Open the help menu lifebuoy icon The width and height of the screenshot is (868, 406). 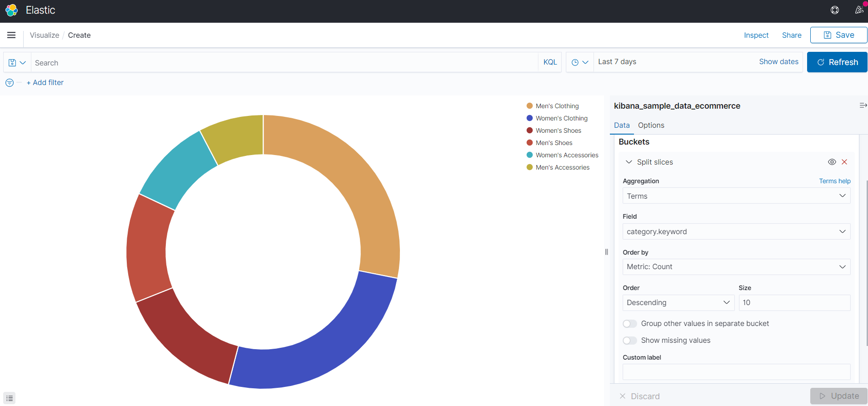point(835,10)
